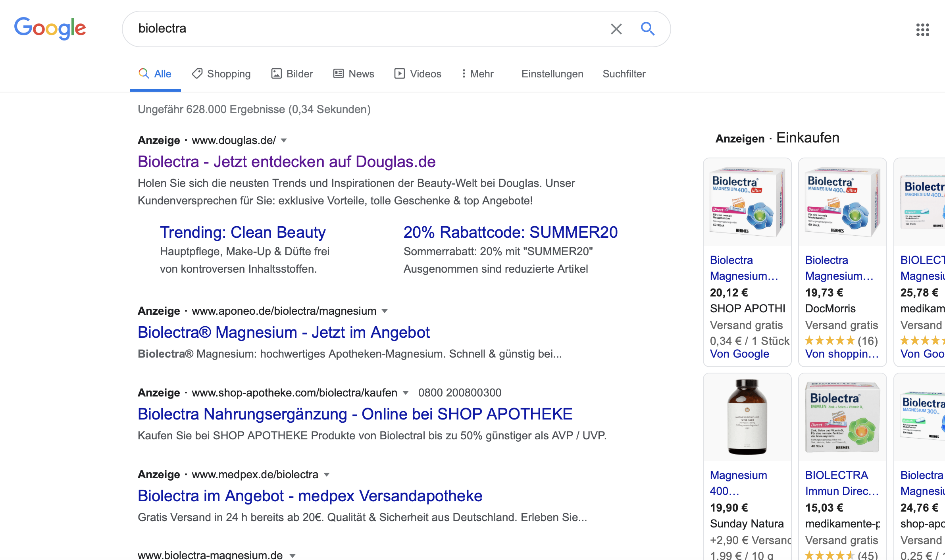Click the blue search magnifier icon
This screenshot has width=945, height=560.
[x=647, y=29]
